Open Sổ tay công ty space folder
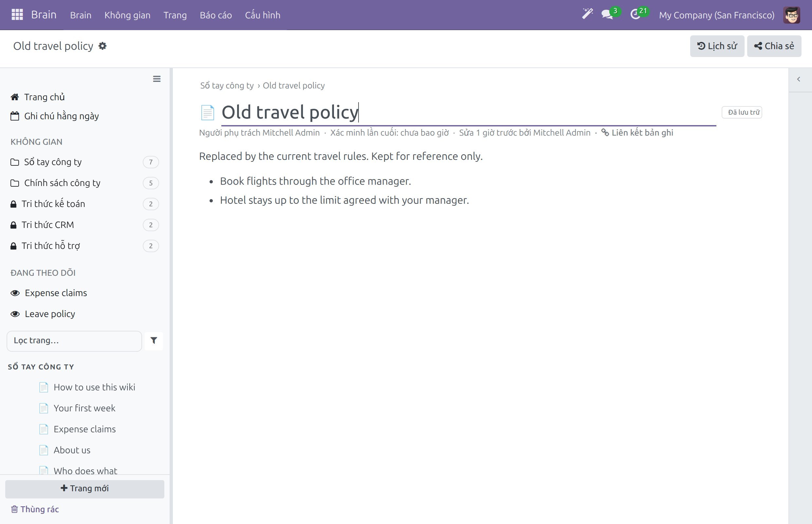The width and height of the screenshot is (812, 524). pos(84,162)
